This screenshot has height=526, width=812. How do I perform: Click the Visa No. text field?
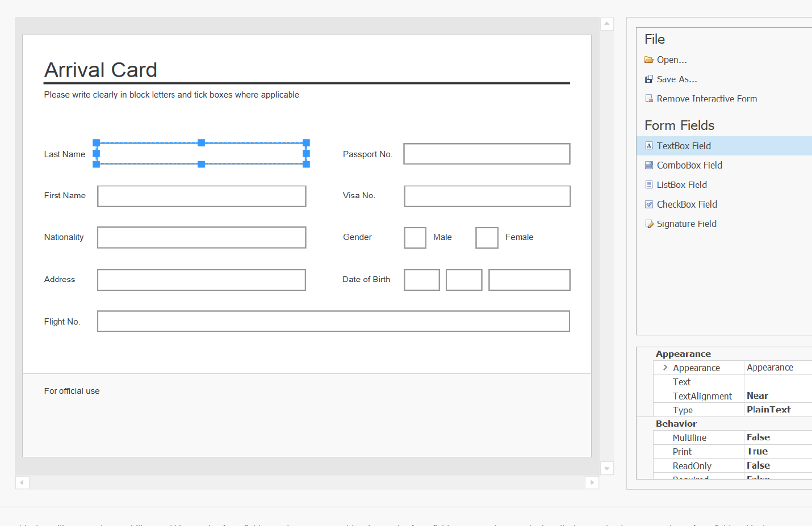tap(487, 196)
